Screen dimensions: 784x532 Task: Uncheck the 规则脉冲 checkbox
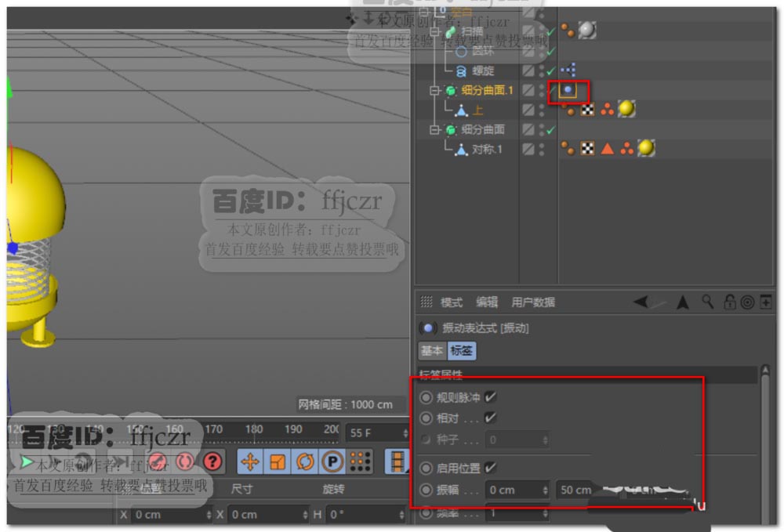pyautogui.click(x=491, y=397)
